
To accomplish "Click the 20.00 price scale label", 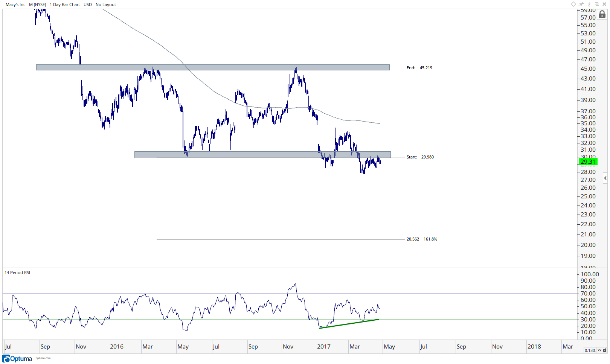I will click(x=588, y=245).
